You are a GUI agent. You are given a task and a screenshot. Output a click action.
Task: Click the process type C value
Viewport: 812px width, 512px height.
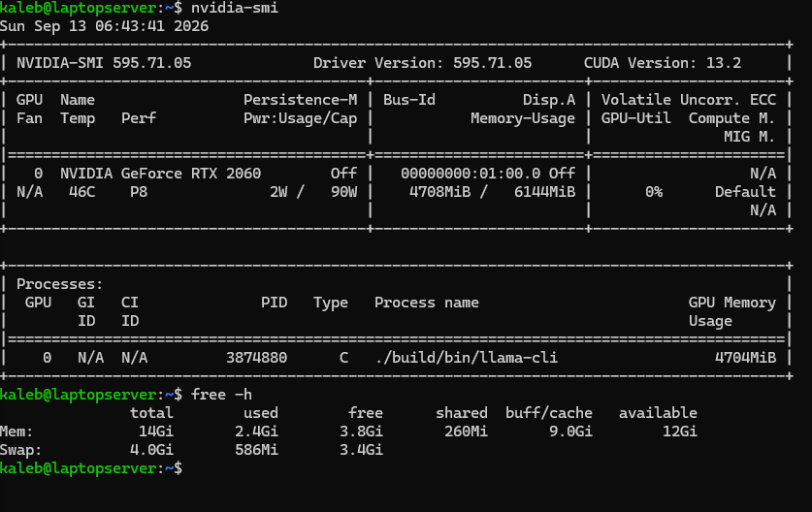tap(343, 358)
